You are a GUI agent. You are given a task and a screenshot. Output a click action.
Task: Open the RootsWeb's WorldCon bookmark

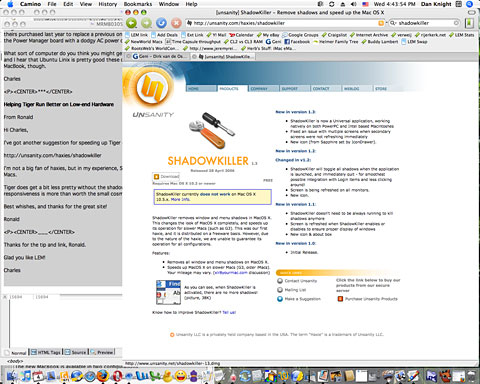click(x=151, y=48)
